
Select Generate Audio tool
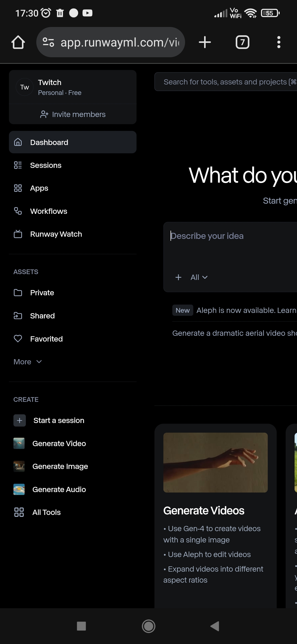(73, 489)
